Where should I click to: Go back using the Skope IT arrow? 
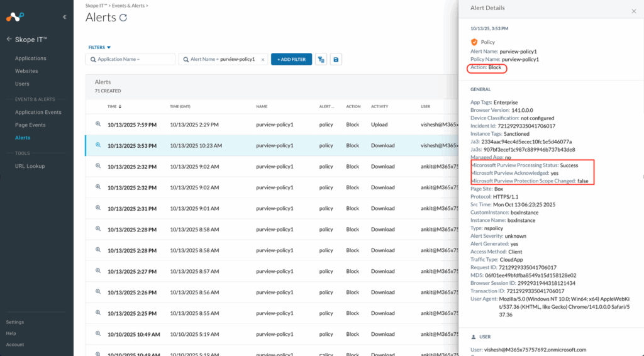click(9, 39)
